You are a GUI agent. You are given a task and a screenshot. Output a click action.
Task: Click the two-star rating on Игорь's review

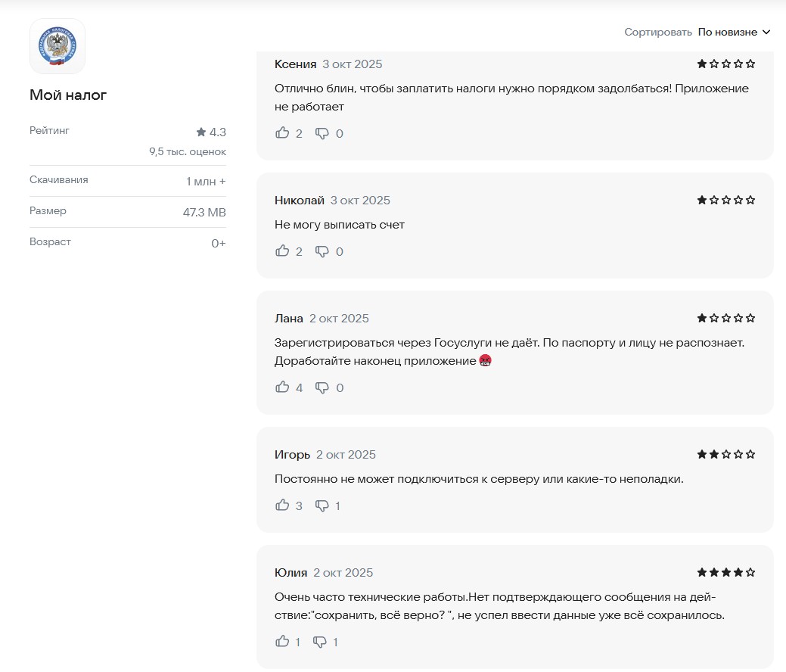pyautogui.click(x=725, y=455)
